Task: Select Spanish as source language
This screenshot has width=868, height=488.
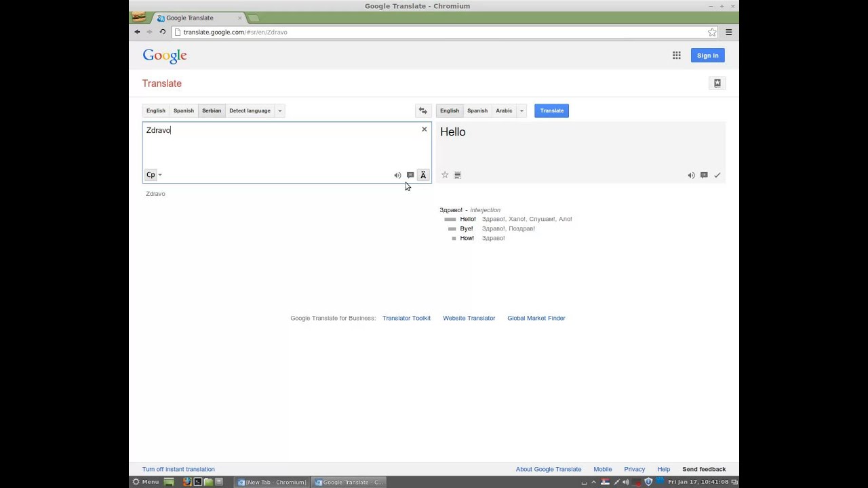Action: [x=184, y=110]
